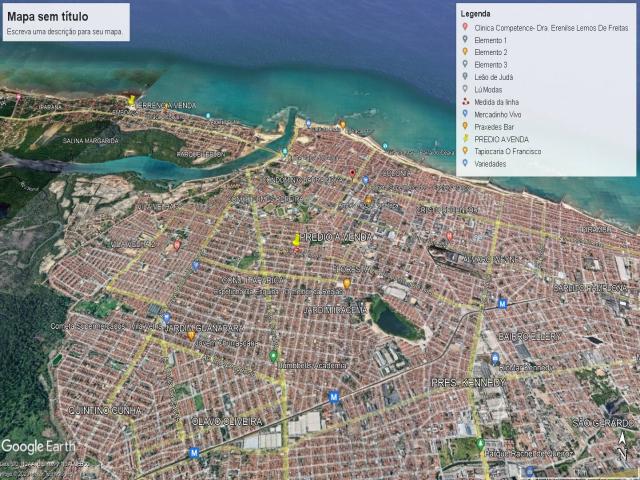Click legend icon for Elemento 2
Viewport: 640px width, 480px height.
coord(465,51)
